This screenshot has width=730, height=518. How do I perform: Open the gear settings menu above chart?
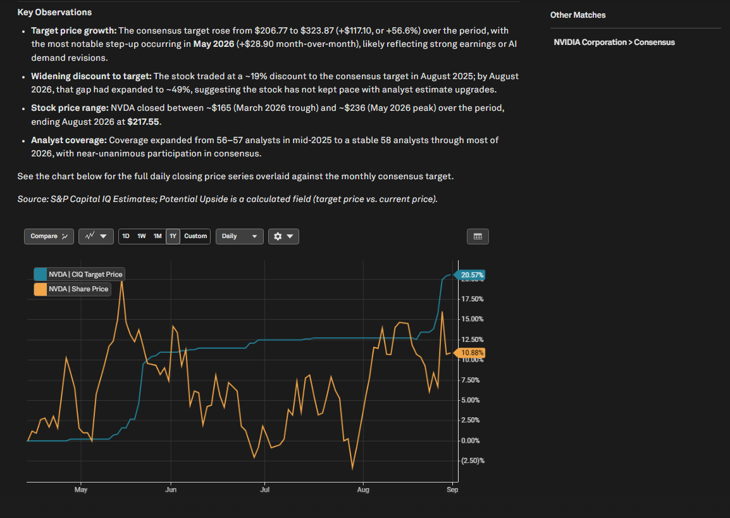coord(283,236)
